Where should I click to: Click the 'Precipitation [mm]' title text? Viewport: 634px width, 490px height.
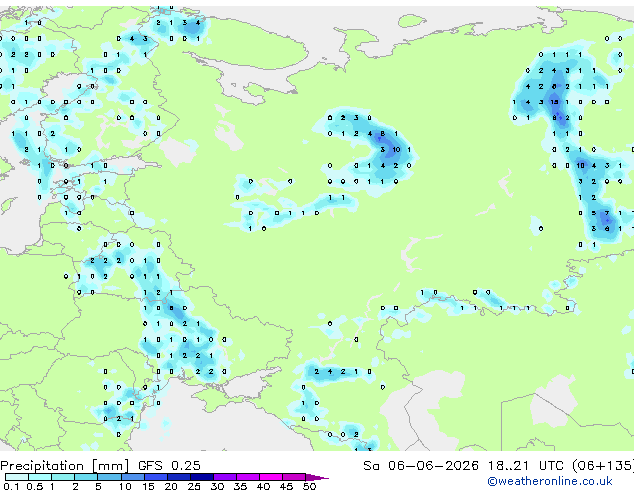(65, 466)
